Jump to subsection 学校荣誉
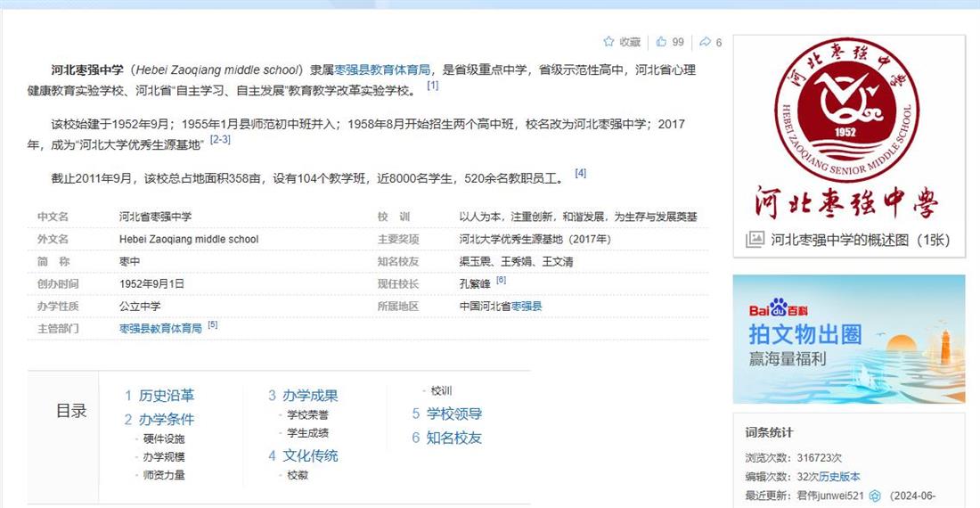This screenshot has height=508, width=980. click(307, 415)
